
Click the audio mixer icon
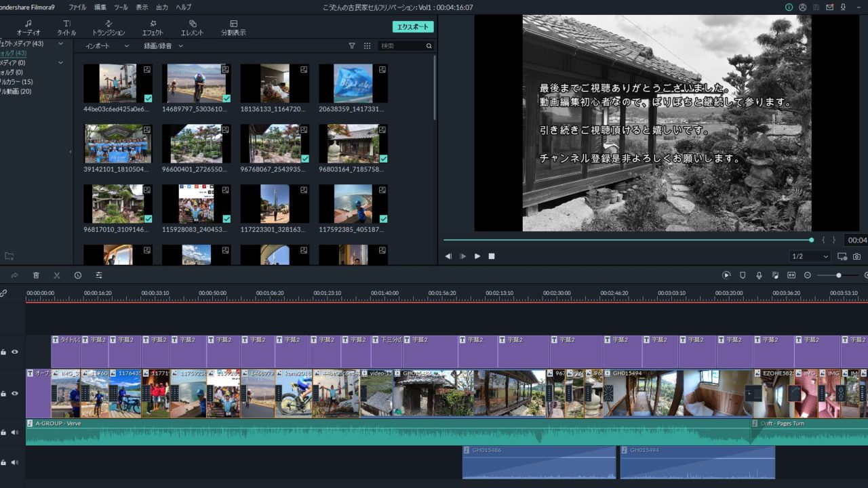point(775,275)
